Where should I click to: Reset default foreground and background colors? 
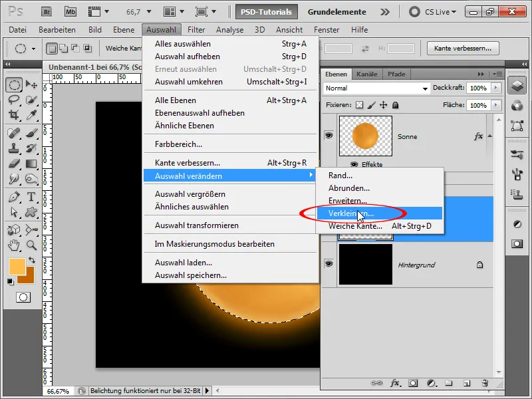coord(11,281)
